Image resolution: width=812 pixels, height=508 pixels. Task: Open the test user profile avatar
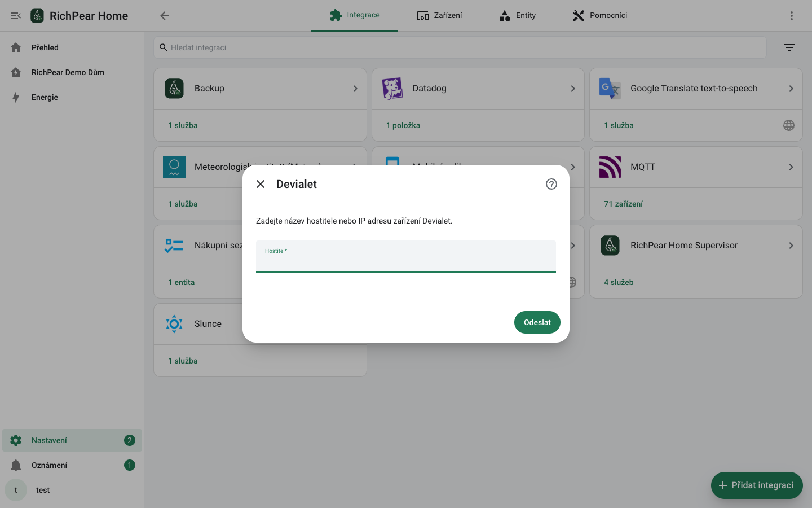16,490
